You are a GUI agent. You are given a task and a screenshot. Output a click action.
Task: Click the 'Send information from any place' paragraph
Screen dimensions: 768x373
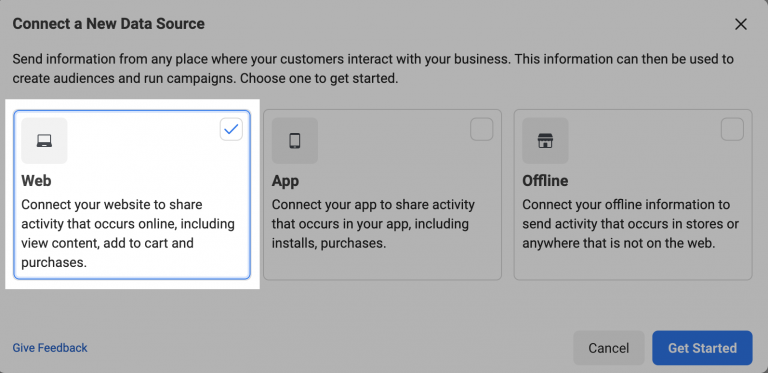point(373,69)
